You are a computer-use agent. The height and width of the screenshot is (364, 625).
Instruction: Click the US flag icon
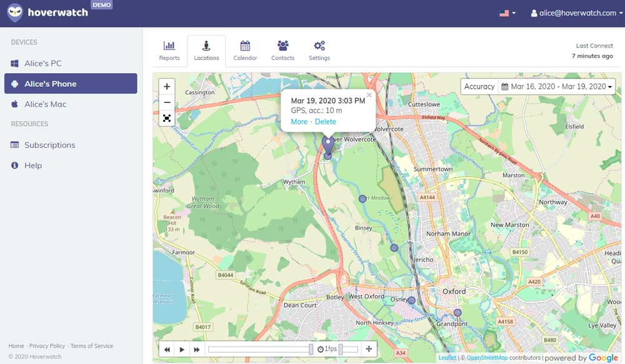[x=504, y=13]
